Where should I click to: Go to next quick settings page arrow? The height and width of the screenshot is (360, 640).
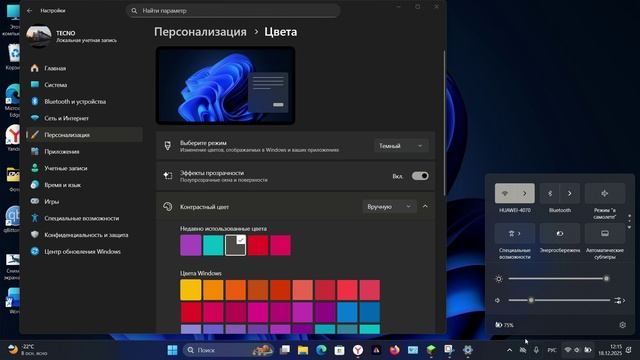coord(629,227)
